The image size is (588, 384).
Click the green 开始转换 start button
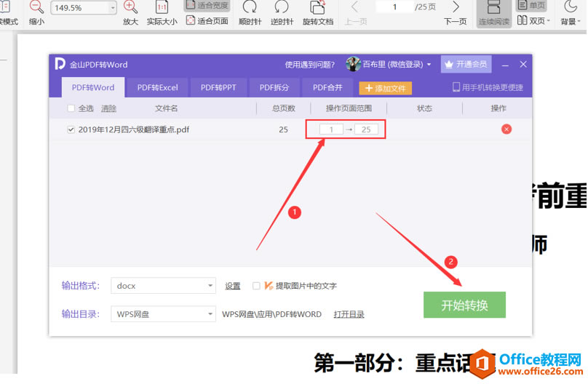464,305
